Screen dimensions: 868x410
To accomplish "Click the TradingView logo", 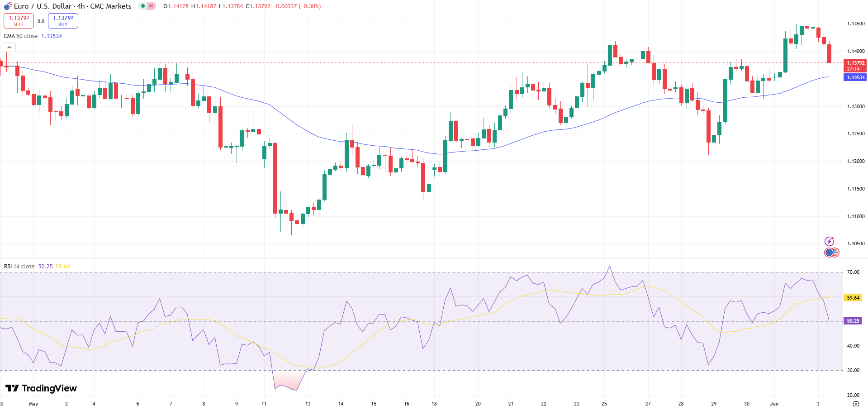I will (x=41, y=388).
